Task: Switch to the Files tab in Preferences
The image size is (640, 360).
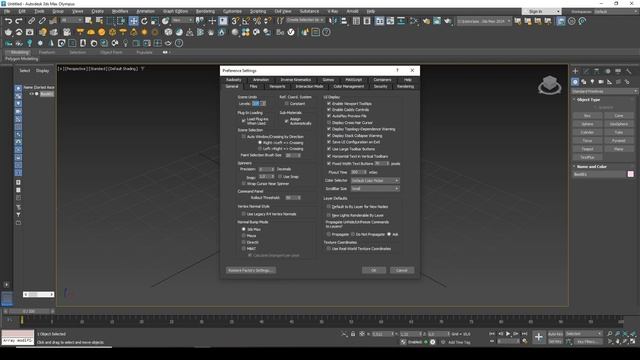Action: click(x=253, y=87)
